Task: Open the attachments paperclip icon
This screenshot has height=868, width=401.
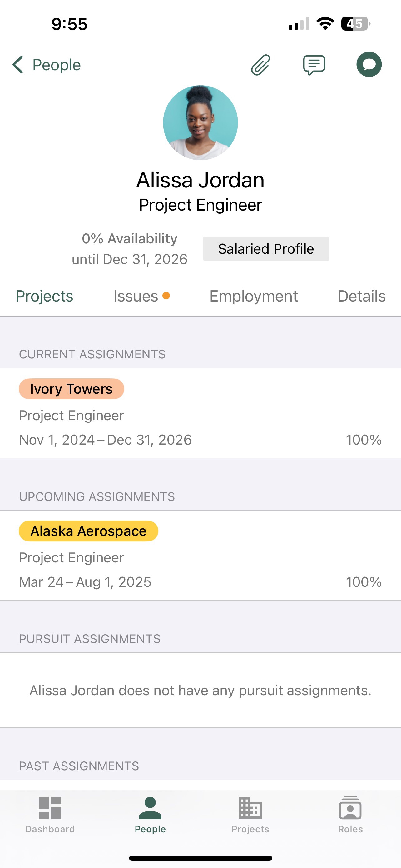Action: [260, 65]
